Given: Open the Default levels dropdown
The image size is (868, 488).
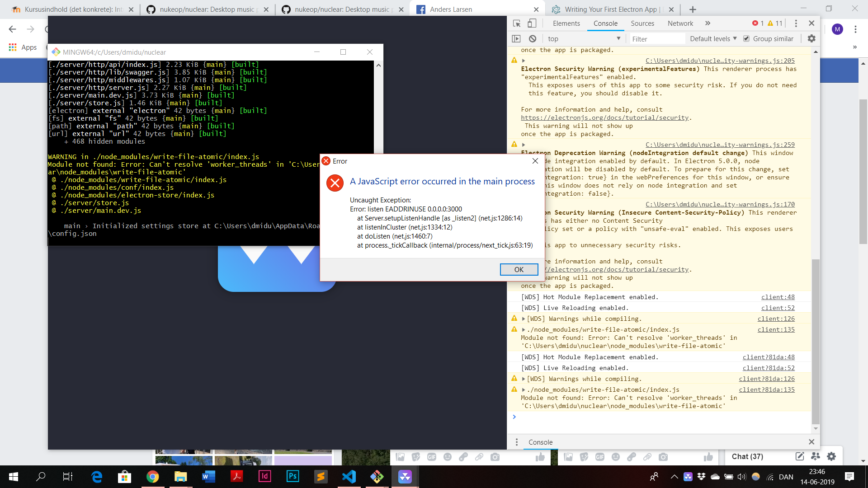Looking at the screenshot, I should [712, 38].
